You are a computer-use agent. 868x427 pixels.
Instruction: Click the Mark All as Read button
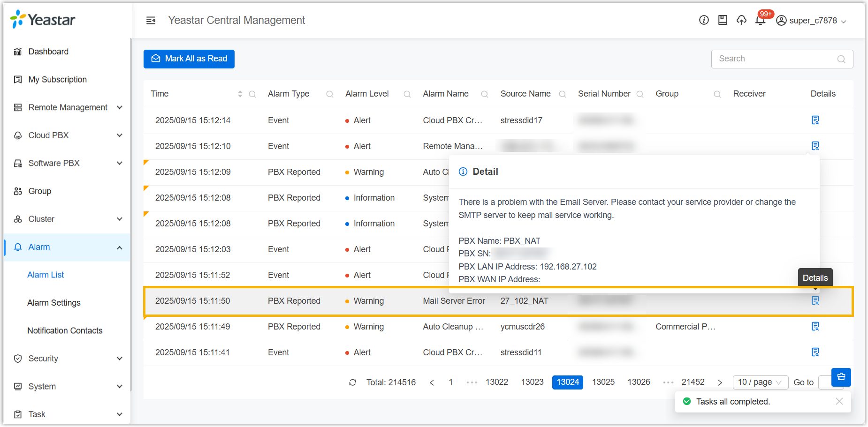pos(189,59)
